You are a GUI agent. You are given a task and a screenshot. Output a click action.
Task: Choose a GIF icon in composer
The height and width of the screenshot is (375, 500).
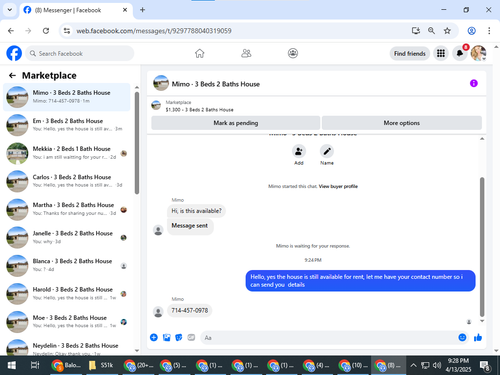pos(191,337)
